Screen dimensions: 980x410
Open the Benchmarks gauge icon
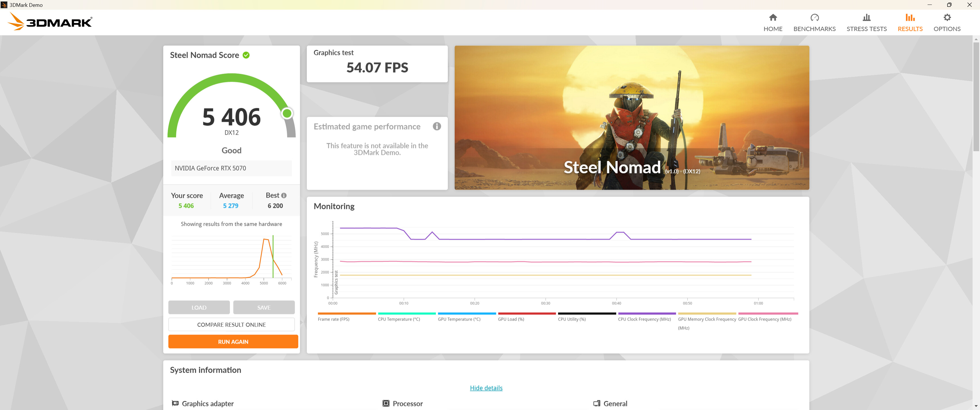(x=814, y=17)
